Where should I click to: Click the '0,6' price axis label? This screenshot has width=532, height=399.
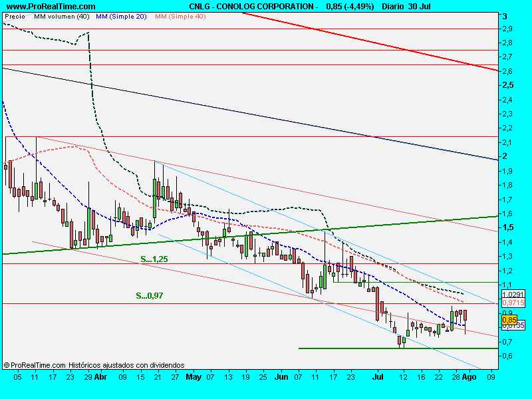tap(507, 356)
